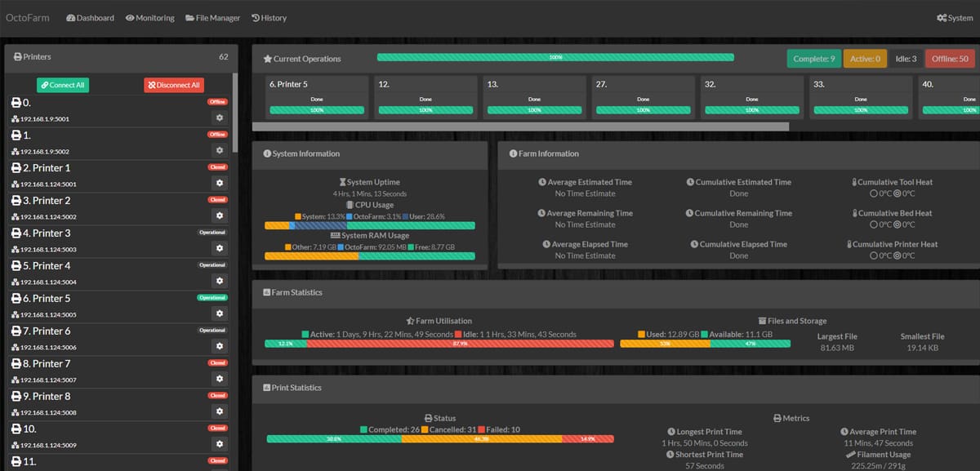Click the printer icon beside Printer 6

16,331
